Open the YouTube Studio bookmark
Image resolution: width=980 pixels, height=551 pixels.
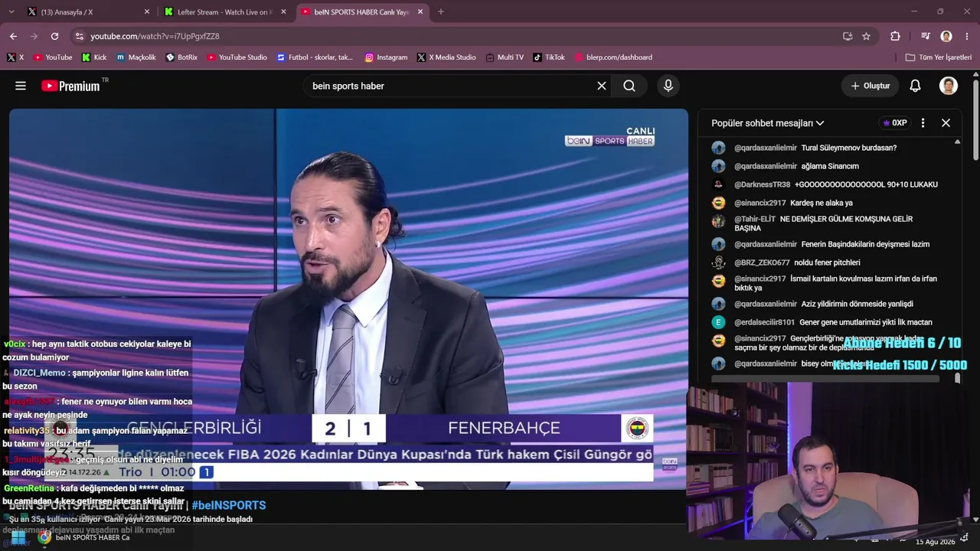[237, 57]
